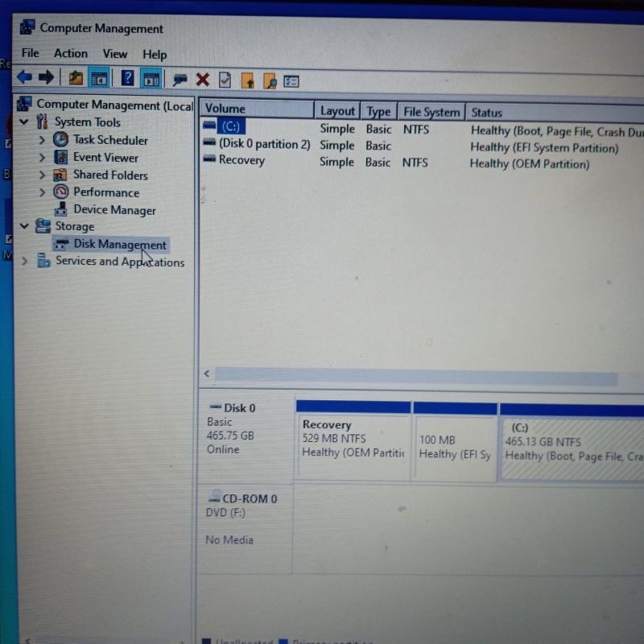The width and height of the screenshot is (644, 644).
Task: Click the magnifier search folder toolbar icon
Action: point(270,80)
